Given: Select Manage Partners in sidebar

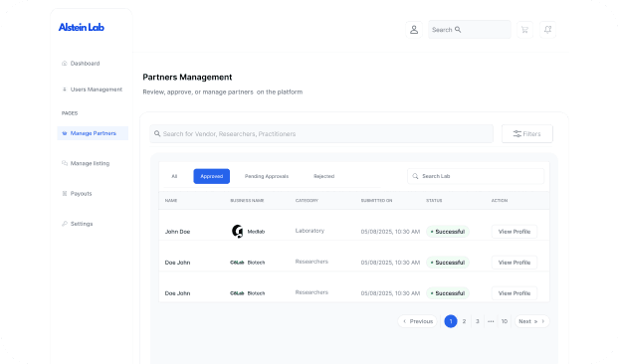Looking at the screenshot, I should tap(93, 133).
